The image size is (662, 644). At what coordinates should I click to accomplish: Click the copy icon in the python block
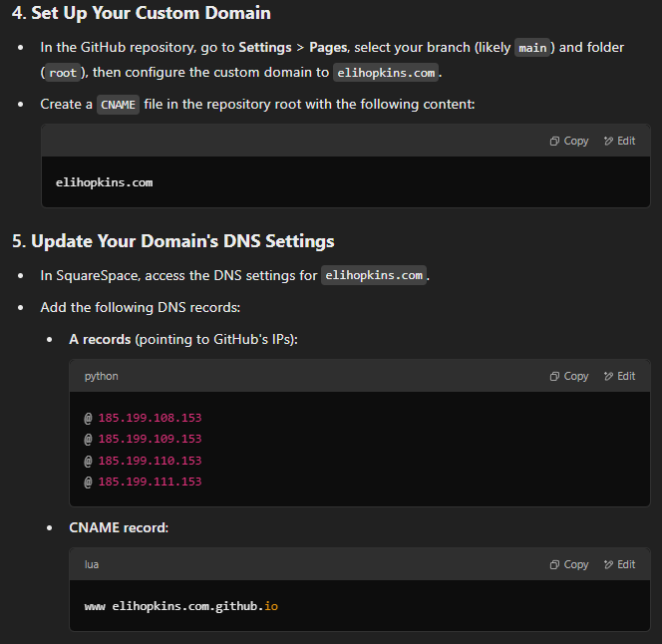pyautogui.click(x=554, y=376)
